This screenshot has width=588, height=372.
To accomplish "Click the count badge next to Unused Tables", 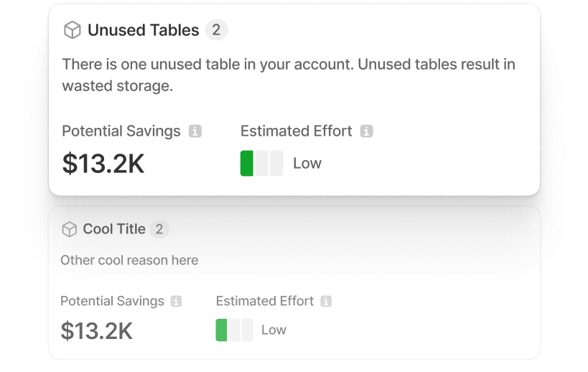I will point(216,30).
